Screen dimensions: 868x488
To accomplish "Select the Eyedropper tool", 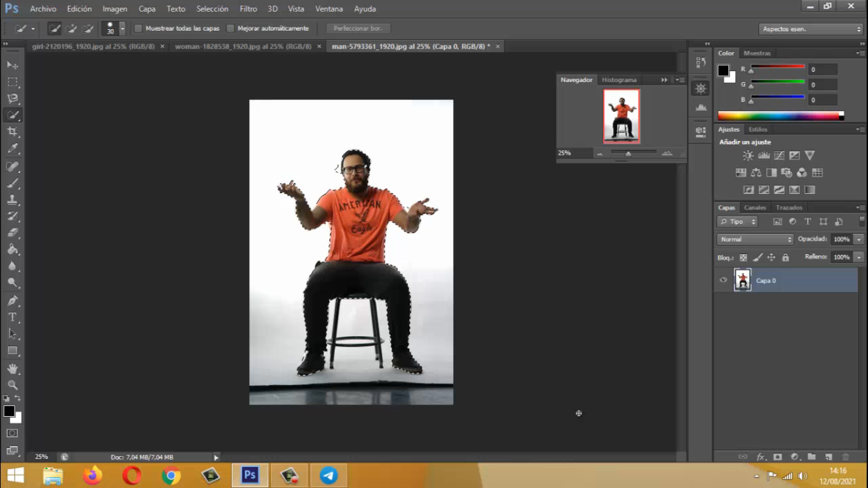I will (12, 149).
